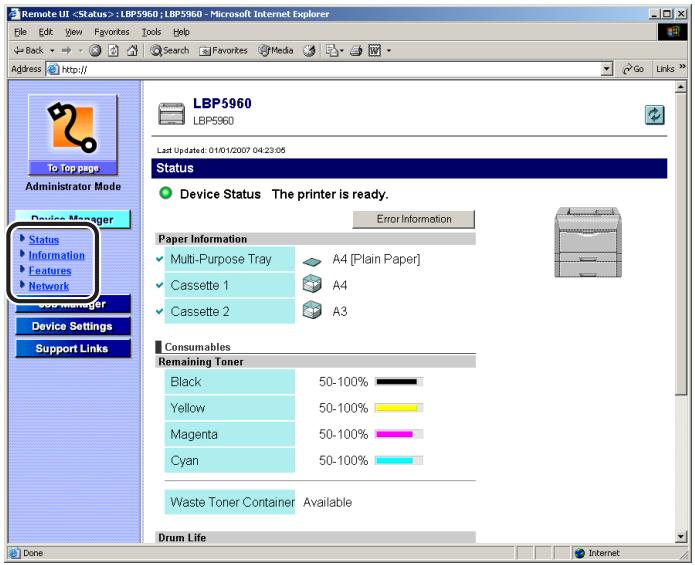Click the To Top page logo

[73, 135]
